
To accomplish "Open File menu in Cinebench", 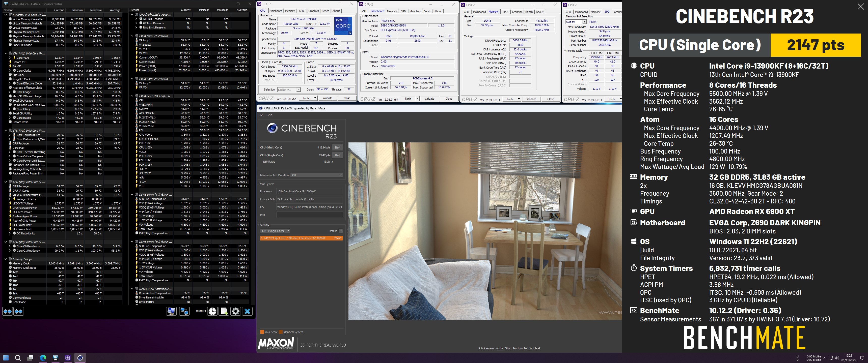I will (x=260, y=115).
